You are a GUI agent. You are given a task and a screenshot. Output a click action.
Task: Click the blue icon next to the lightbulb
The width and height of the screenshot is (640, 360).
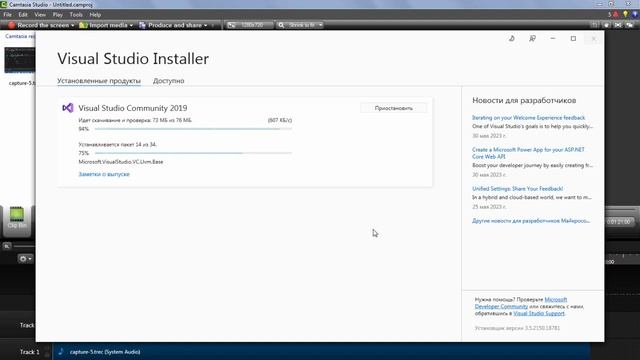[635, 15]
